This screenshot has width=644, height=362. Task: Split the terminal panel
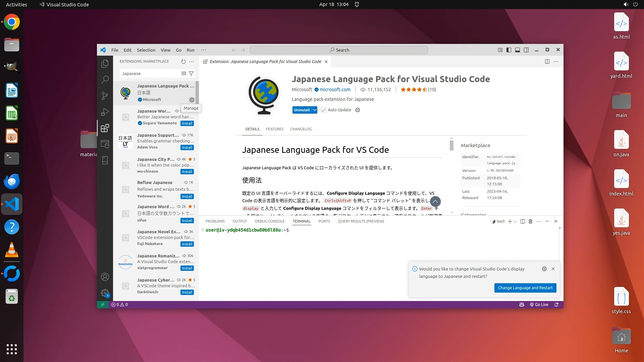point(522,221)
